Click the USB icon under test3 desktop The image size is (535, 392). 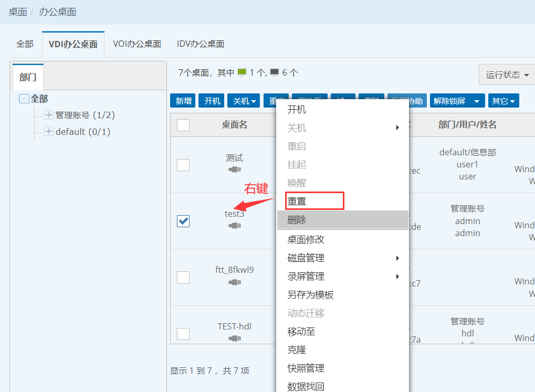click(235, 226)
